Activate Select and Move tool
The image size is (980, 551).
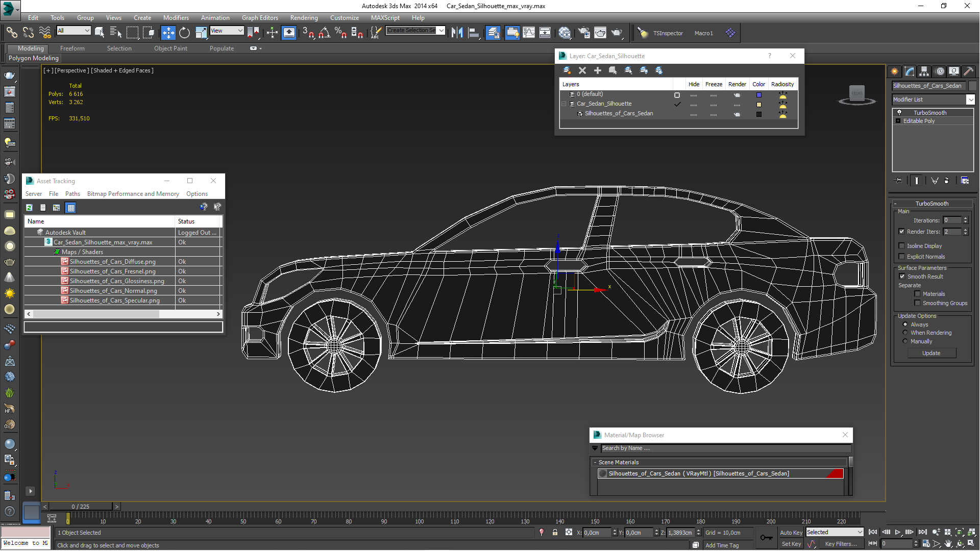168,33
